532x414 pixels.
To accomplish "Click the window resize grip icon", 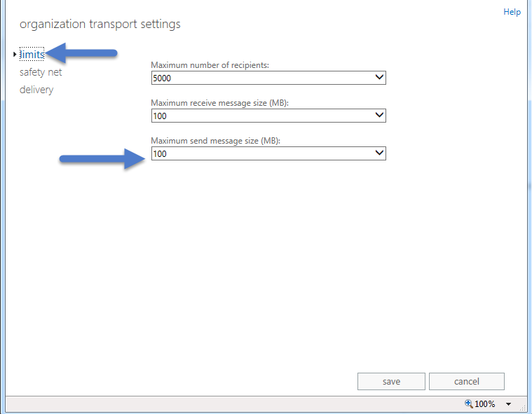I will coord(522,408).
